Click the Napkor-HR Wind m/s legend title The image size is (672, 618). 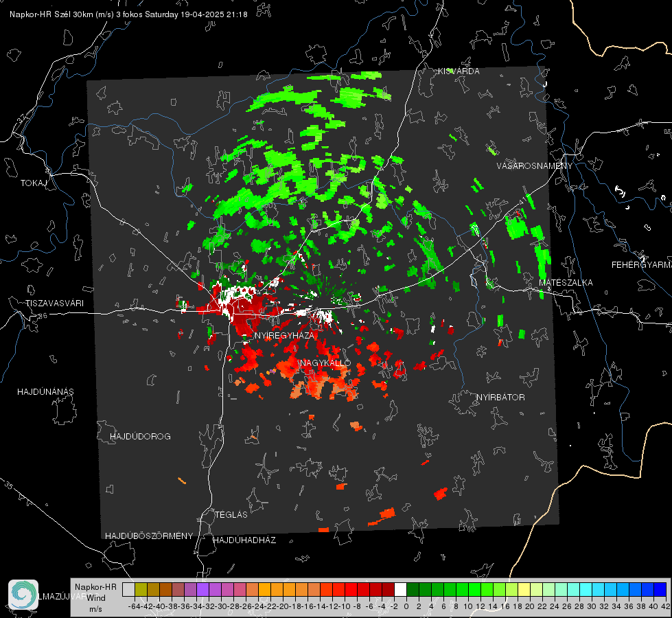95,598
